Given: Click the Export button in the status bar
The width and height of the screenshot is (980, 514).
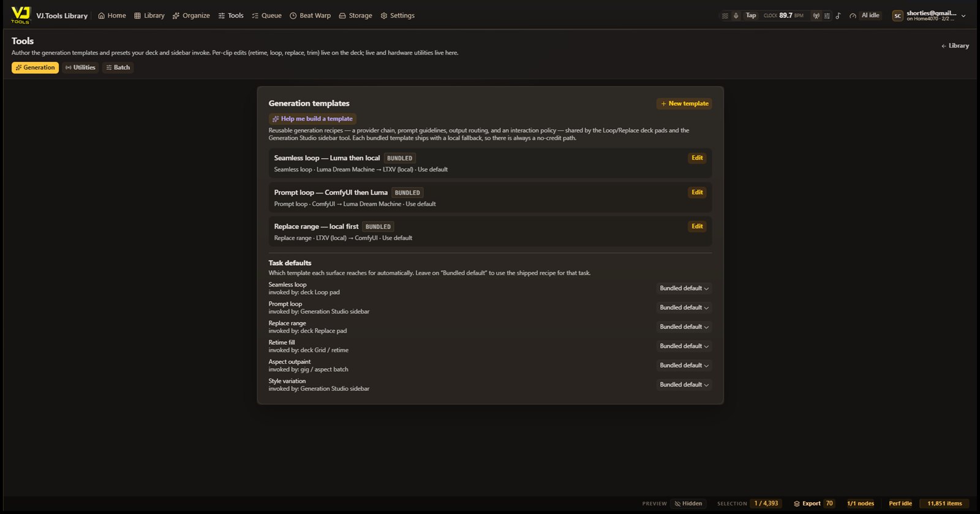Looking at the screenshot, I should click(x=807, y=504).
